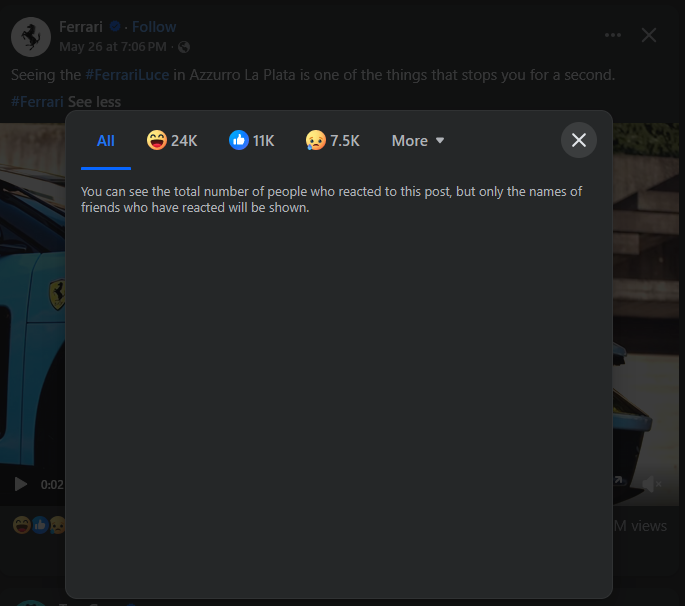The width and height of the screenshot is (685, 606).
Task: Click the Like reaction icon below video
Action: tap(40, 525)
